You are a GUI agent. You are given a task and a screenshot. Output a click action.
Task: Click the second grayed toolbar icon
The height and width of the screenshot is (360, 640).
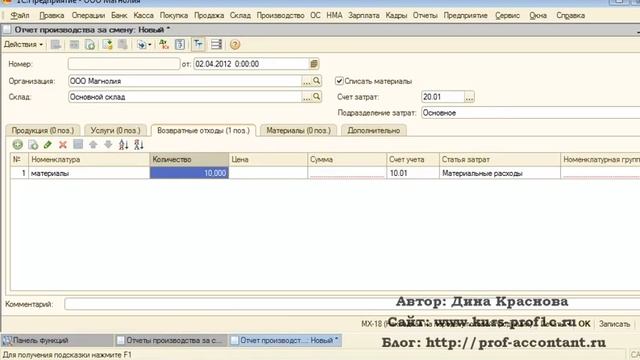(x=74, y=44)
